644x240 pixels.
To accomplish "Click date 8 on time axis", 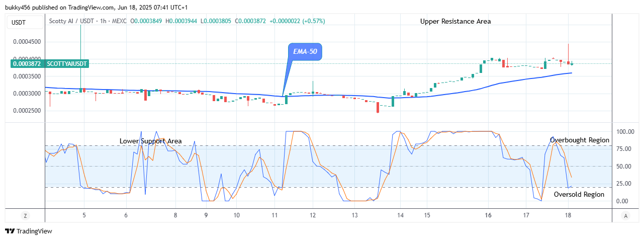I will click(175, 215).
